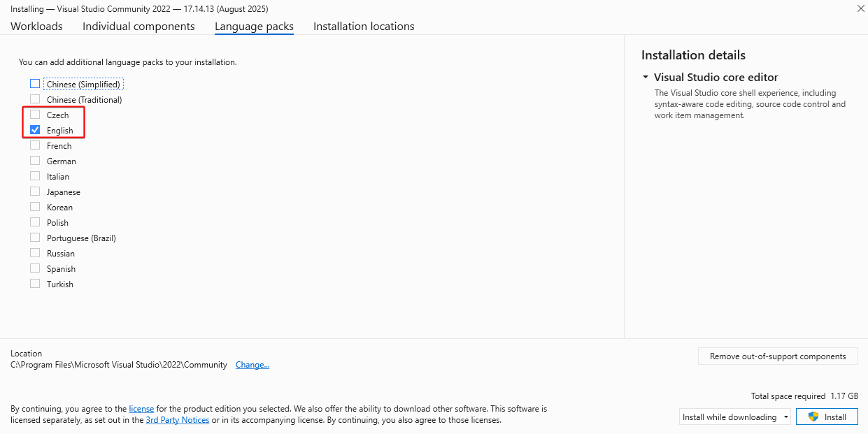This screenshot has height=434, width=868.
Task: Enable the Portuguese (Brazil) language pack
Action: point(35,238)
